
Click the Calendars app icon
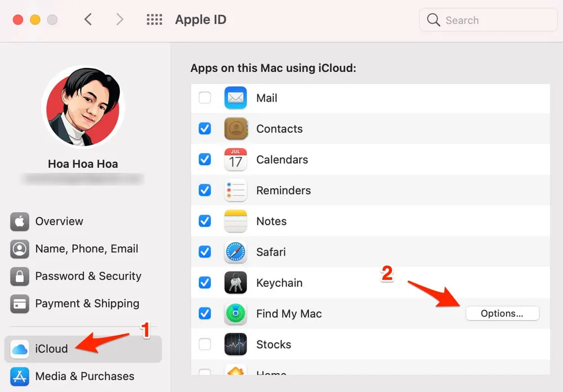pos(235,160)
